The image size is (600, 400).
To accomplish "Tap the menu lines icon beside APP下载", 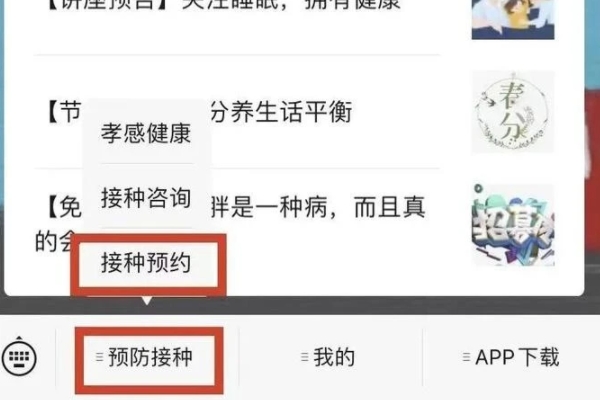I will (466, 357).
